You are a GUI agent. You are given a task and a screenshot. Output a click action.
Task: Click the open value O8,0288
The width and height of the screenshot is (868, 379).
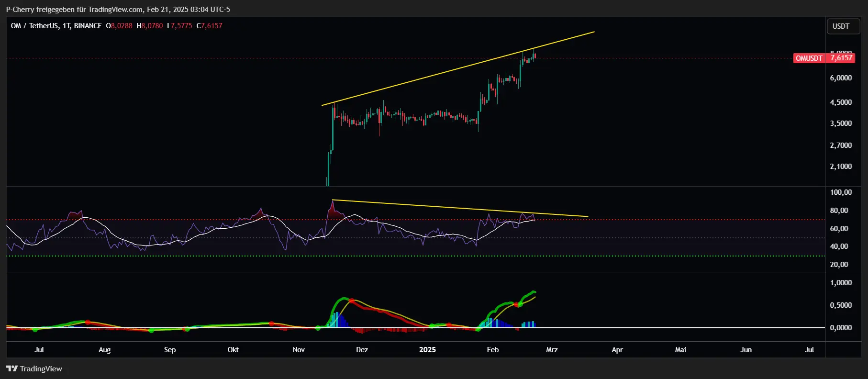[x=119, y=26]
